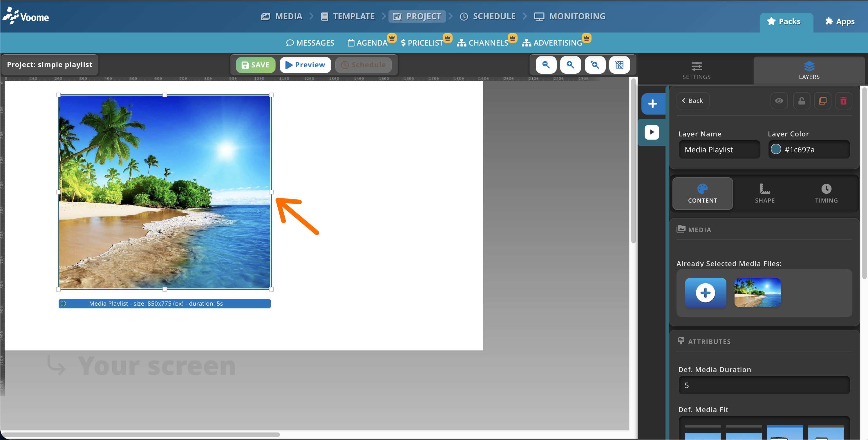Open the Content section
The image size is (868, 440).
point(703,194)
